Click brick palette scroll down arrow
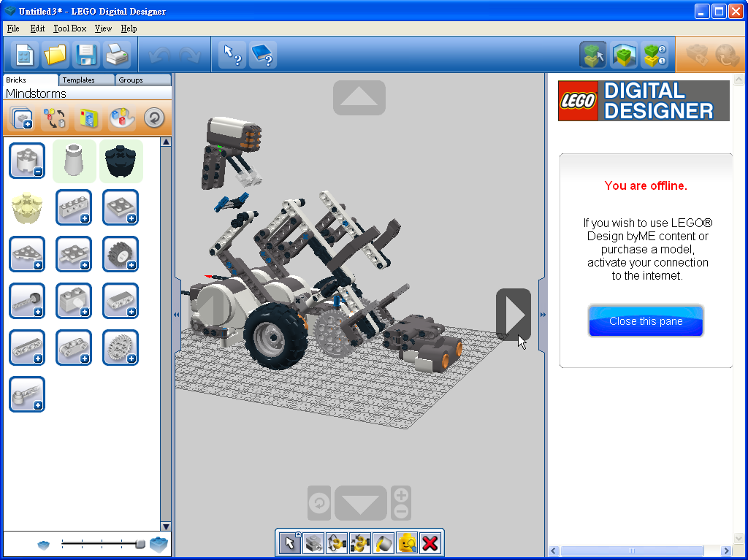This screenshot has width=748, height=560. [x=166, y=526]
